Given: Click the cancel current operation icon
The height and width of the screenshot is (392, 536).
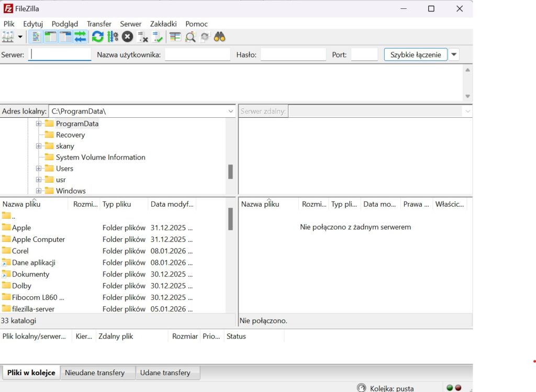Looking at the screenshot, I should click(x=127, y=37).
